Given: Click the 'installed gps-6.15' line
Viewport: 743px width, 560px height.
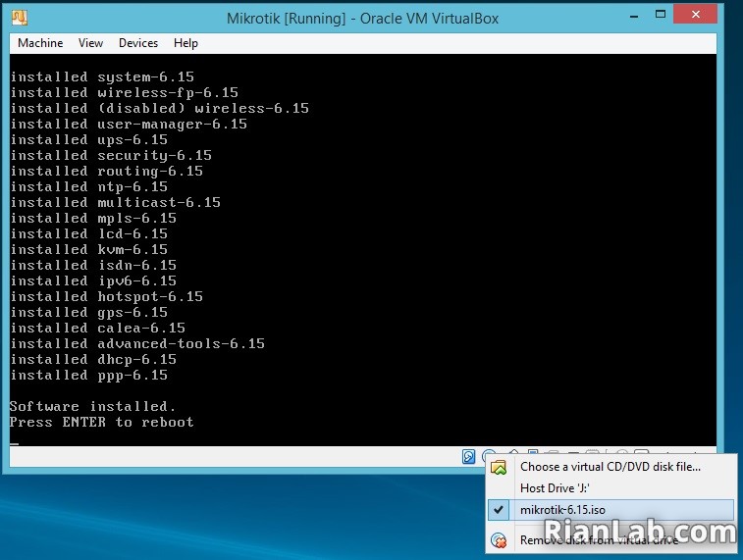Looking at the screenshot, I should pos(89,312).
